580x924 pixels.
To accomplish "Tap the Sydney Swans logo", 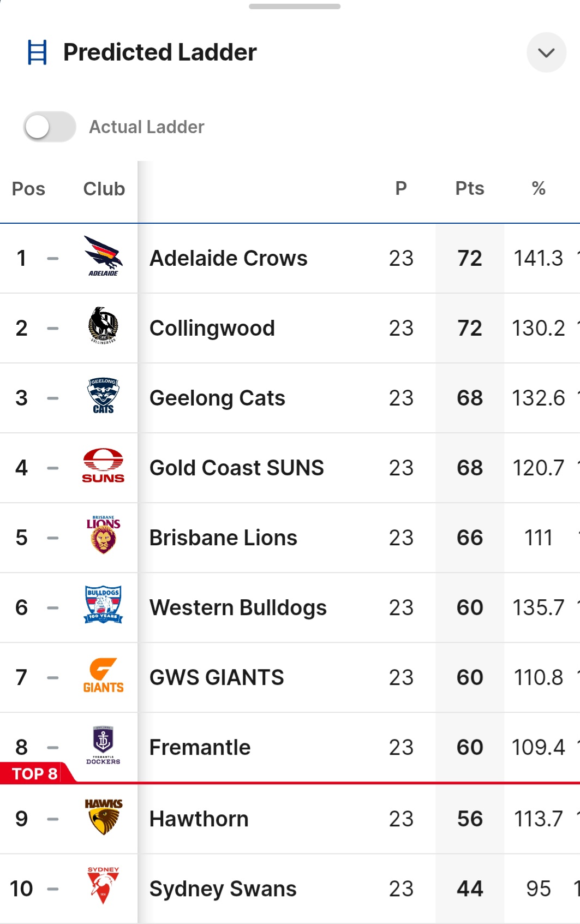I will click(103, 886).
